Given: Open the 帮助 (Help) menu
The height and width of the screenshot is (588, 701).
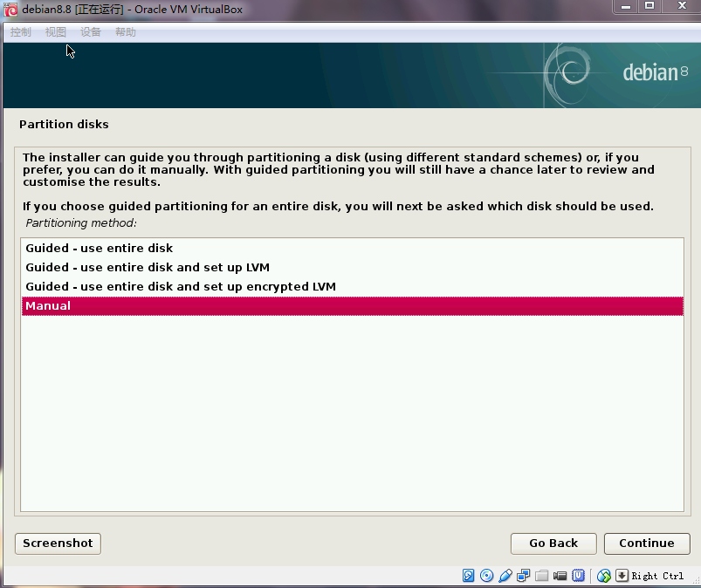Looking at the screenshot, I should tap(125, 32).
